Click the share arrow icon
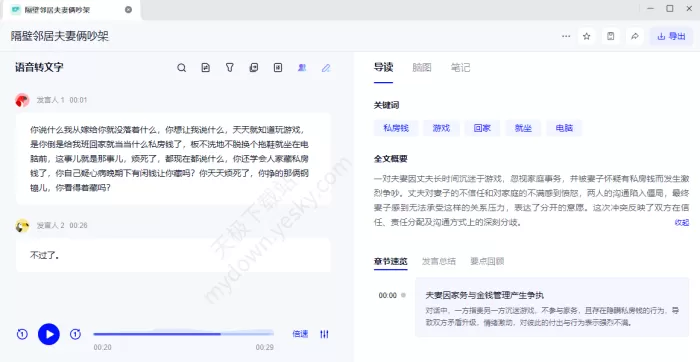 coord(635,37)
